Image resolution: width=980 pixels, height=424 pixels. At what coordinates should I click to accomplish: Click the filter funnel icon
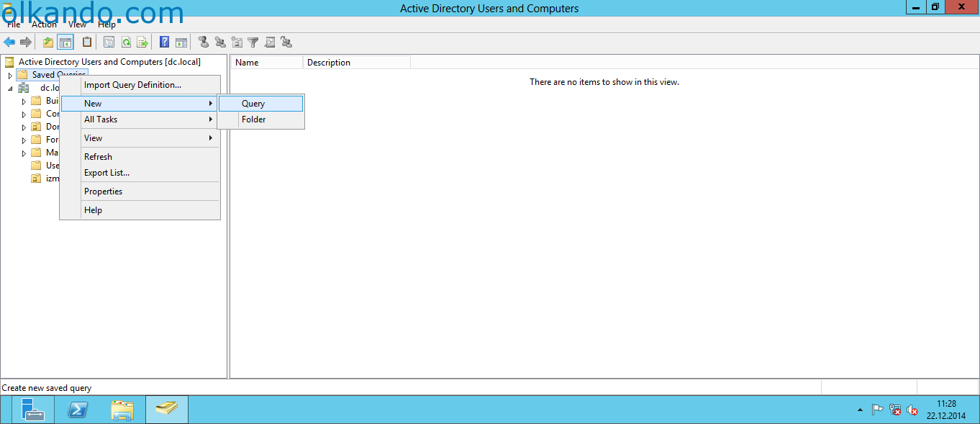pos(253,42)
